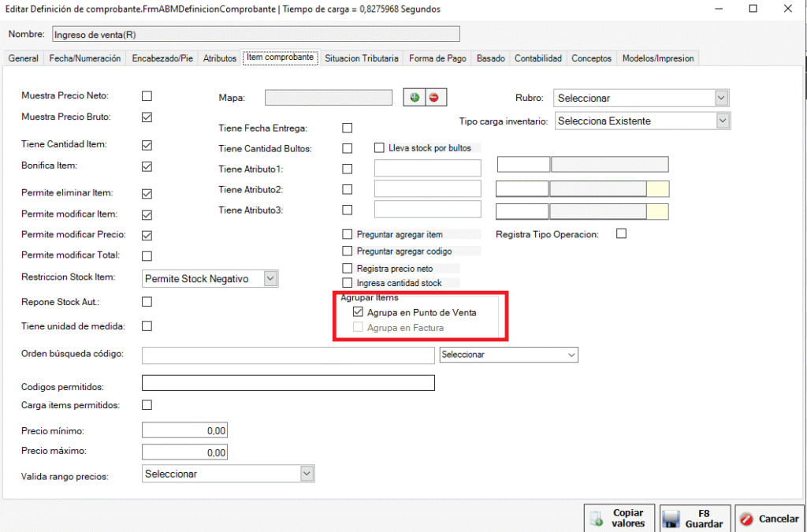Screen dimensions: 807x532
Task: Check the Lleva stock por bultos option
Action: pos(379,147)
